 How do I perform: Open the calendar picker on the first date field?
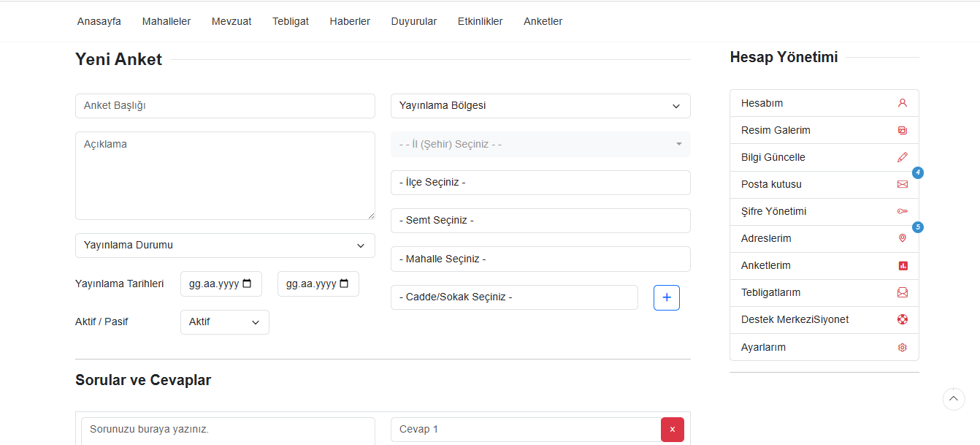point(247,284)
